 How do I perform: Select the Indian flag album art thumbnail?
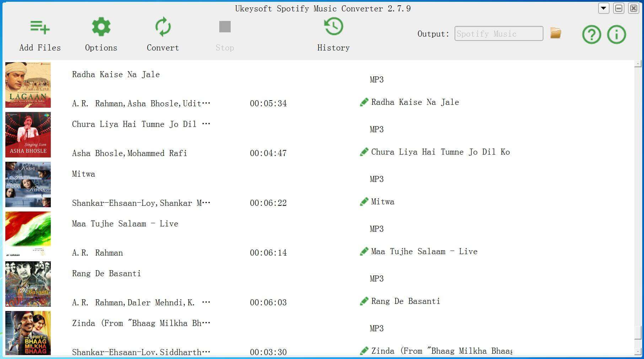(x=28, y=234)
